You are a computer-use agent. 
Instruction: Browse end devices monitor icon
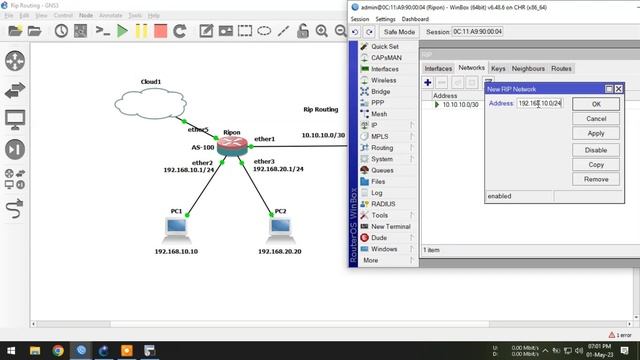click(x=15, y=120)
